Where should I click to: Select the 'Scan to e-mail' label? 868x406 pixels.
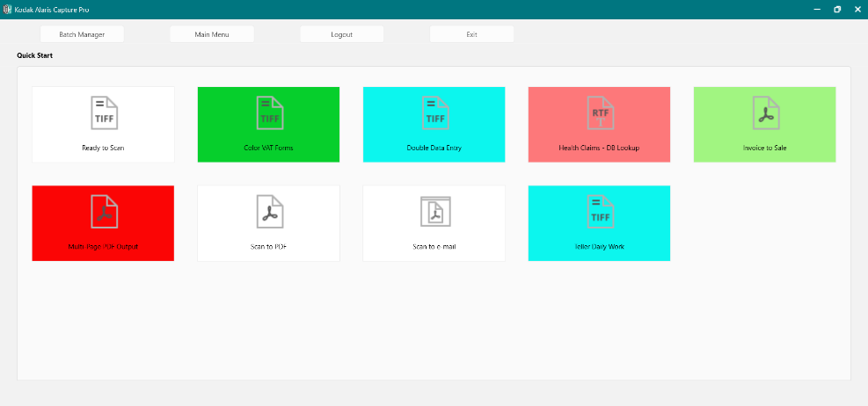pos(434,247)
